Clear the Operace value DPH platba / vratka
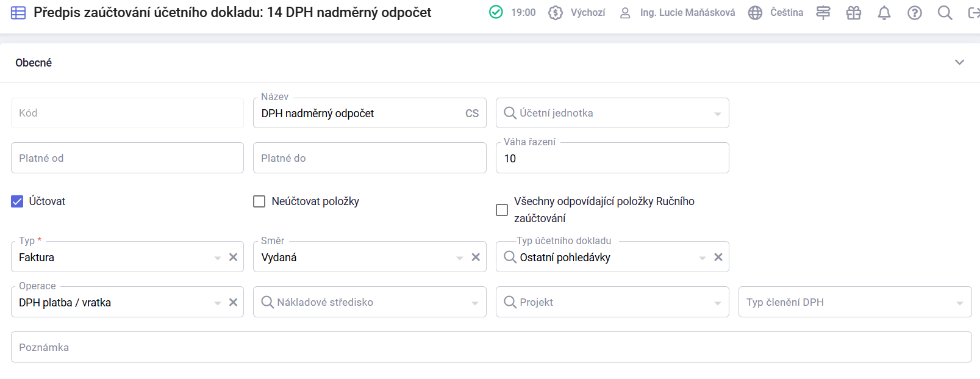This screenshot has width=980, height=379. pos(233,302)
